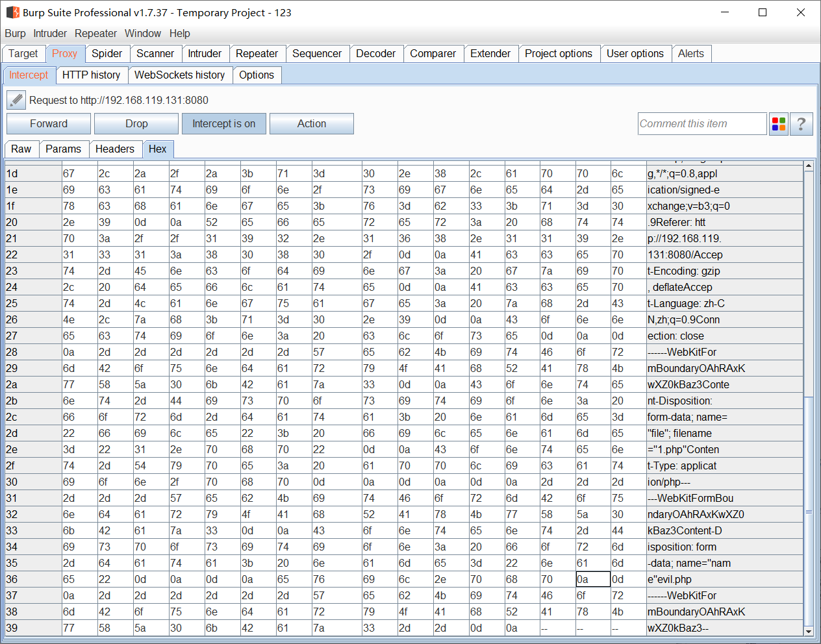Click the hex view scrollbar down arrow

[x=809, y=631]
